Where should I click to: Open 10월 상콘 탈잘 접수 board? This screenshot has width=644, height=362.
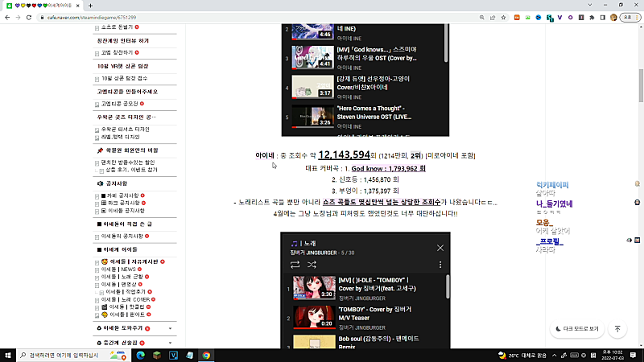[x=124, y=78]
